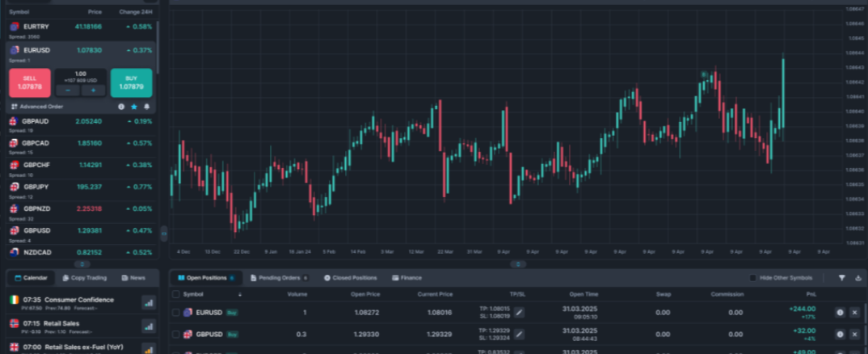Open Consumer Confidence event chart icon
This screenshot has height=354, width=868.
pyautogui.click(x=149, y=302)
